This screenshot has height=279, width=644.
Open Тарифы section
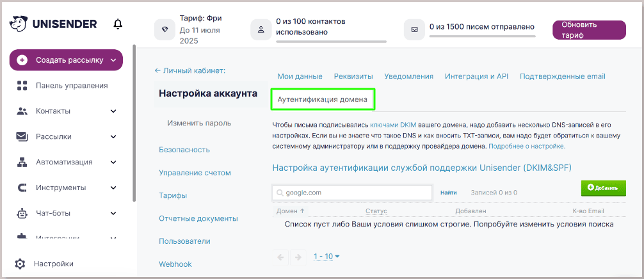pyautogui.click(x=173, y=196)
